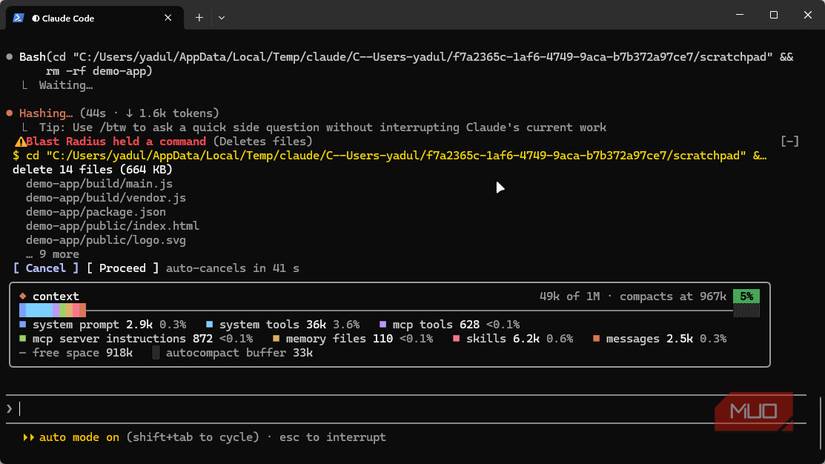Click 'Blast Radius held a command' heading

pyautogui.click(x=116, y=142)
